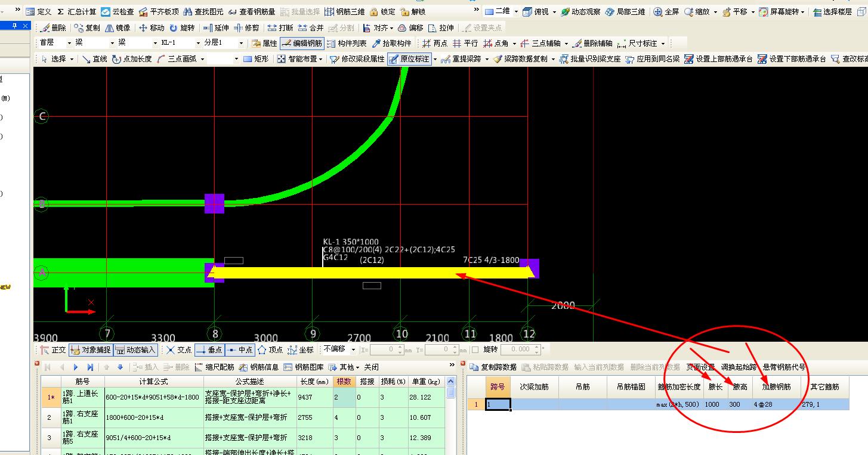Viewport: 868px width, 455px height.
Task: Click the 腋长 column header
Action: point(715,387)
